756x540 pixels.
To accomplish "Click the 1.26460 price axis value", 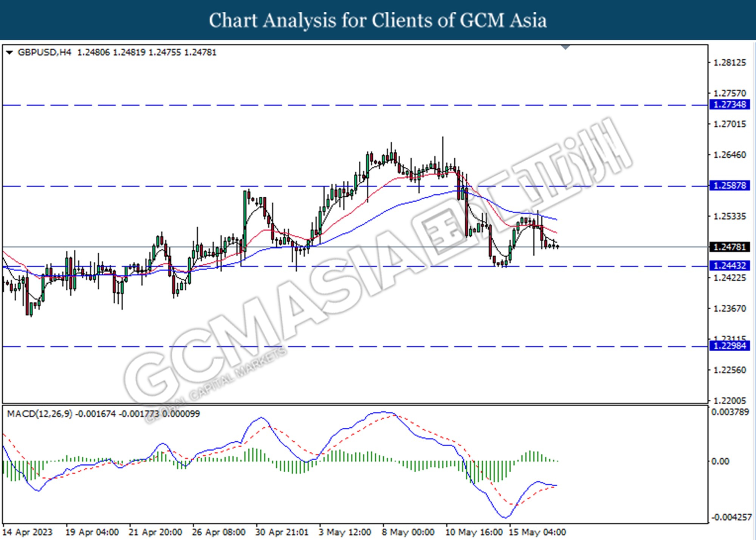I will (730, 155).
